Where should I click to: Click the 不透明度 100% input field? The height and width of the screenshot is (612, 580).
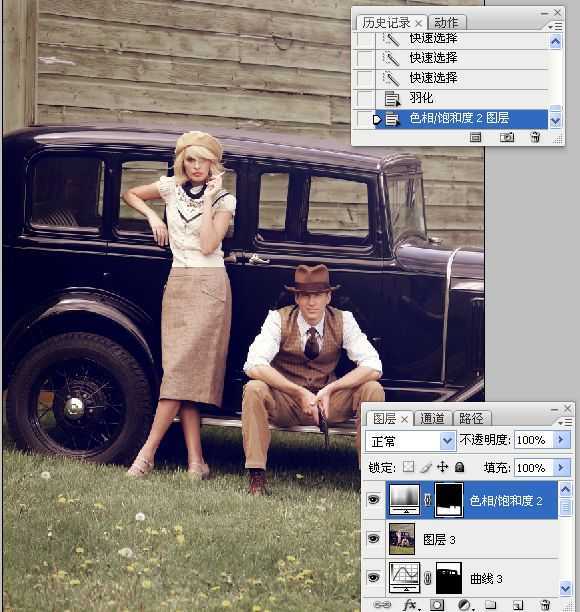pyautogui.click(x=534, y=440)
